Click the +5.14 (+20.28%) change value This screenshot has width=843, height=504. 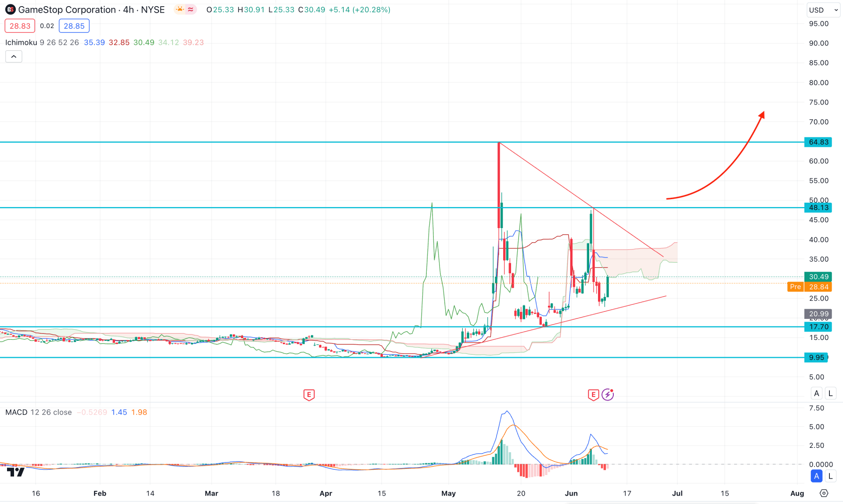coord(359,10)
